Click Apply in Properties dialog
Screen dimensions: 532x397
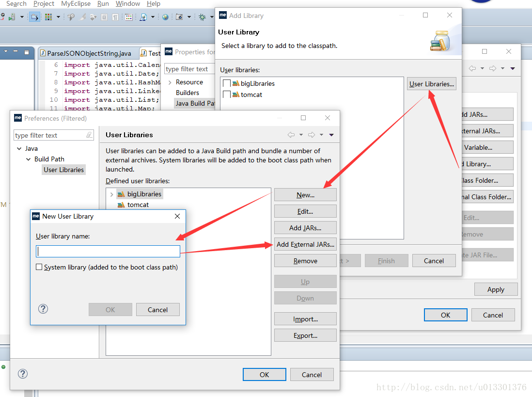click(496, 289)
